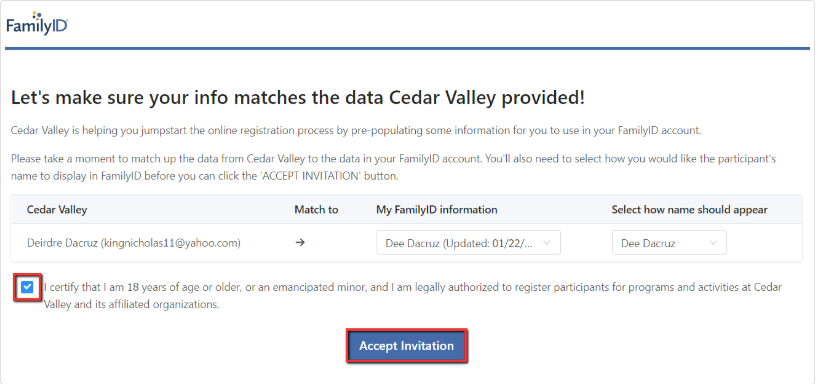This screenshot has width=816, height=384.
Task: Click the right arrow in the Match to column
Action: click(300, 242)
